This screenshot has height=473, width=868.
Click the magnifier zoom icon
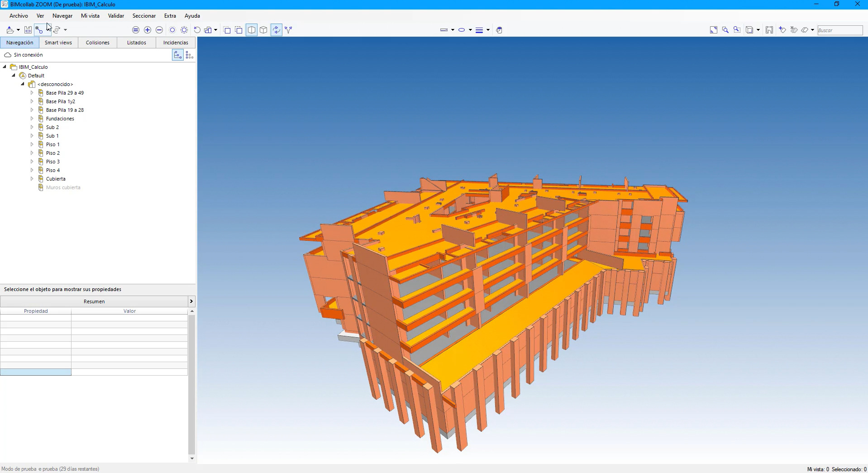pyautogui.click(x=725, y=30)
